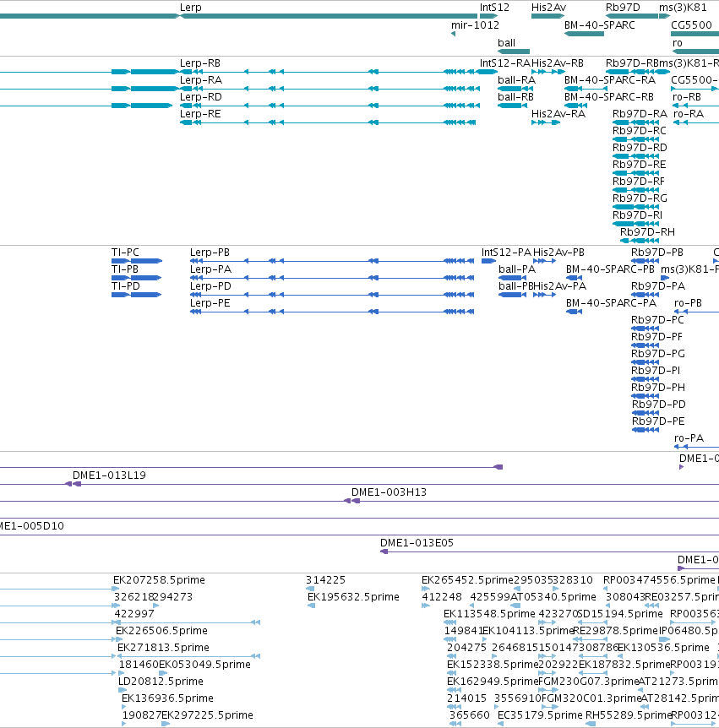719x728 pixels.
Task: Click transcript His2Av-RB
Action: pos(558,63)
